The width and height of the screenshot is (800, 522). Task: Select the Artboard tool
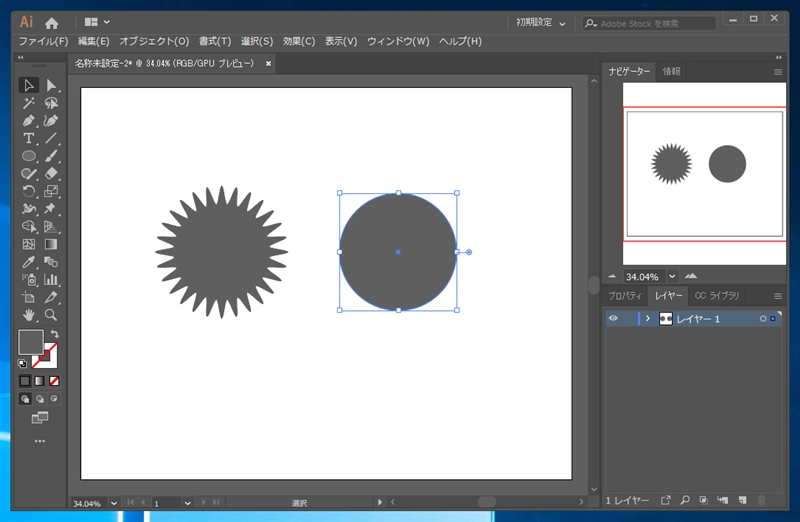[29, 297]
